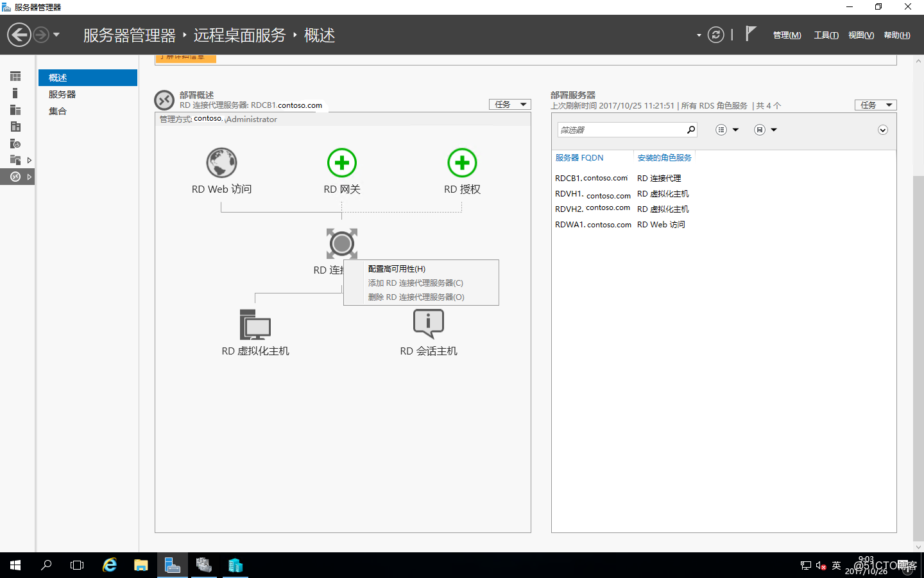The height and width of the screenshot is (578, 924).
Task: Refresh Server Manager with the refresh icon
Action: (716, 35)
